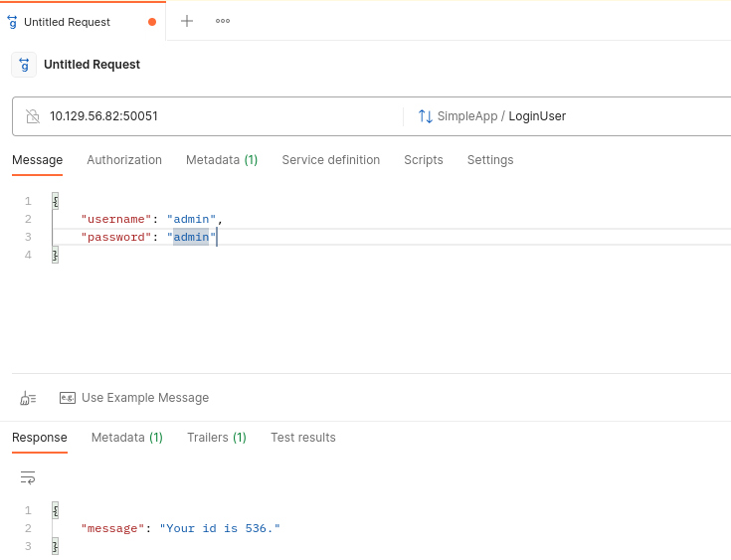The width and height of the screenshot is (731, 560).
Task: Click the beautify broom icon below the editor
Action: point(28,398)
